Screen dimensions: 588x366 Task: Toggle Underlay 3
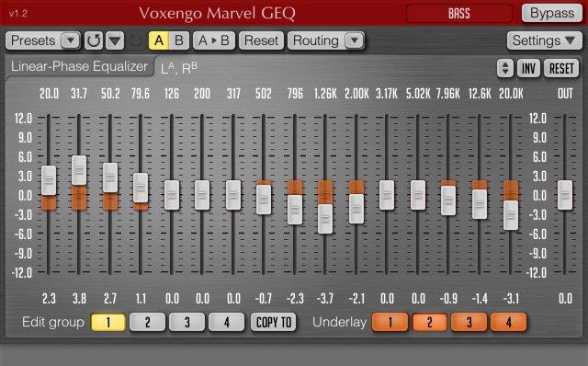(x=469, y=323)
